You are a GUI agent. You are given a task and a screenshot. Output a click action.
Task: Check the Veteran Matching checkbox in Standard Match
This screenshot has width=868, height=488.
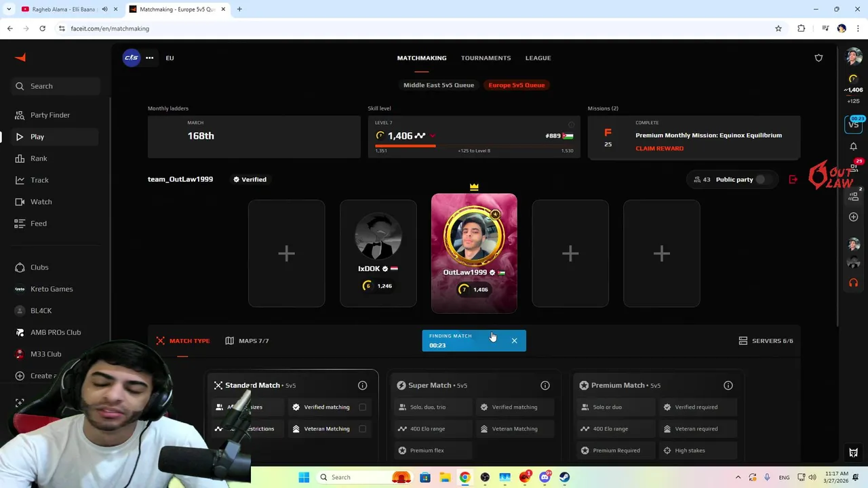[363, 429]
